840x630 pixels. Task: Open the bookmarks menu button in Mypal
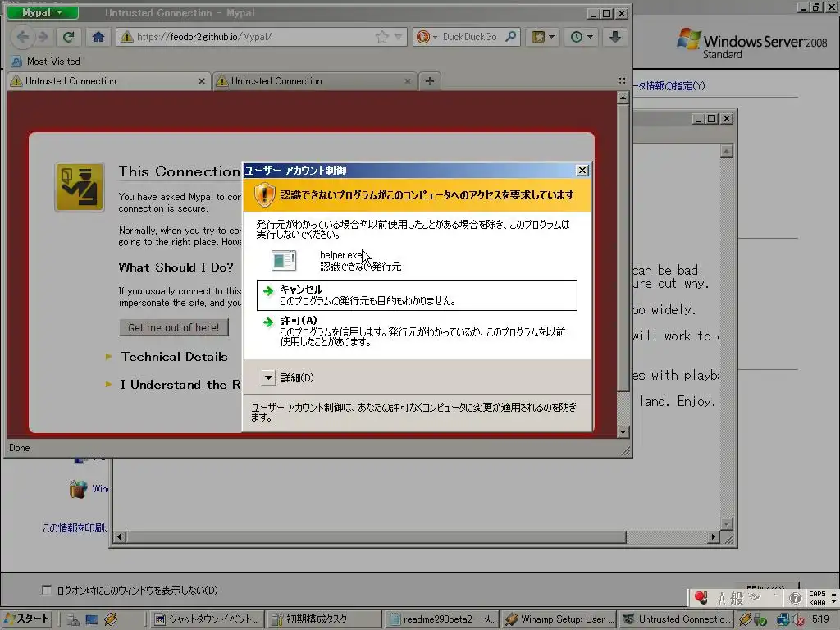pos(542,37)
